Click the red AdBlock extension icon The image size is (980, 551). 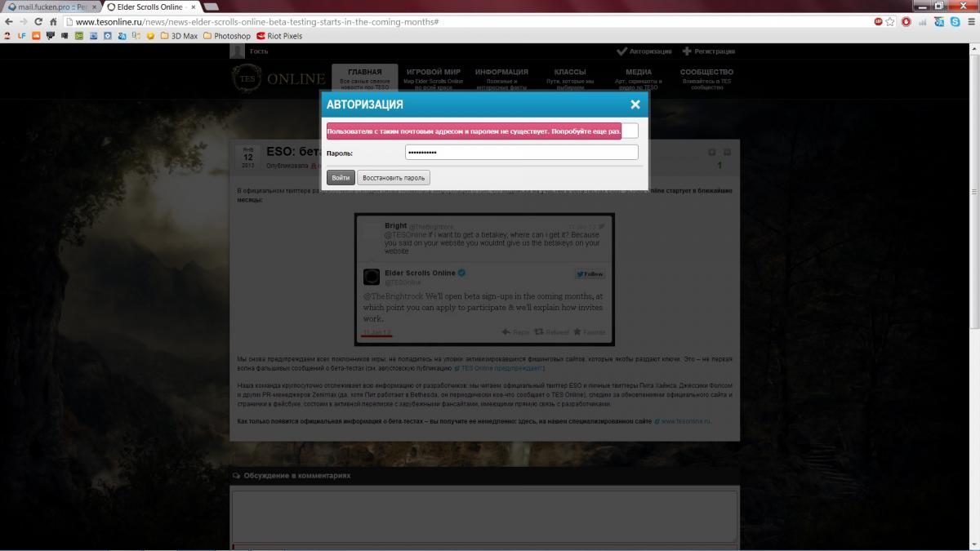pyautogui.click(x=878, y=21)
